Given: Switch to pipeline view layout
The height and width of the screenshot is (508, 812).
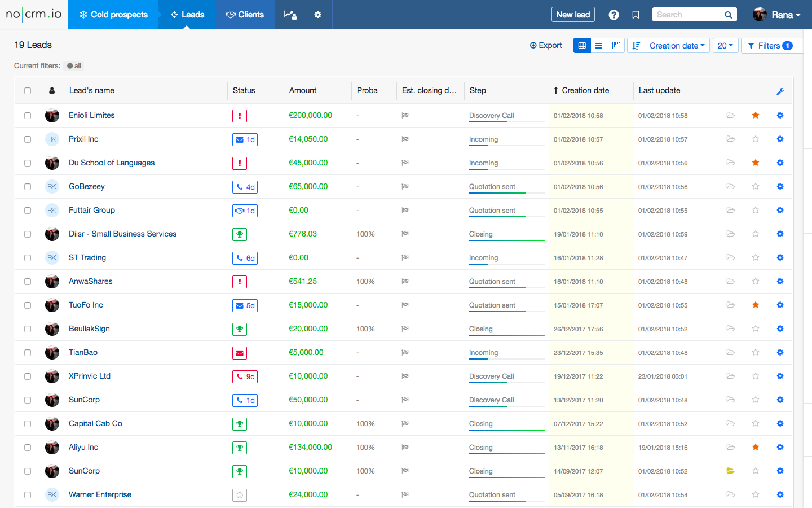Looking at the screenshot, I should pos(616,45).
